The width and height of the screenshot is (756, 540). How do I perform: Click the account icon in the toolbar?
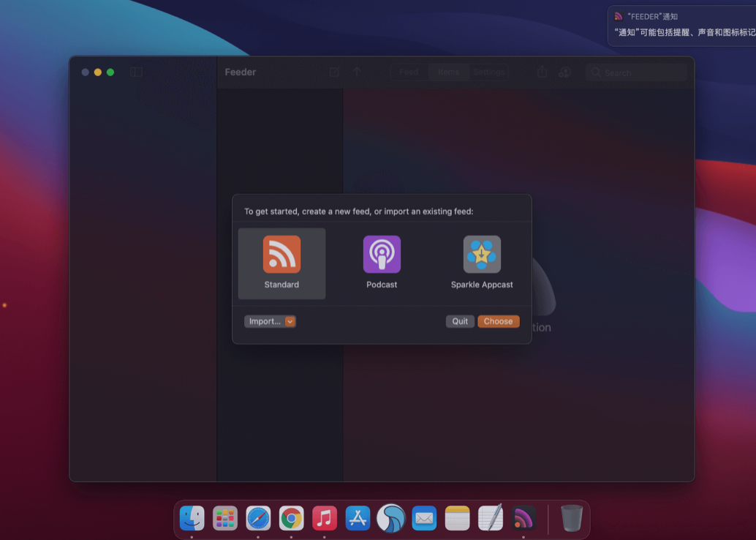[564, 72]
